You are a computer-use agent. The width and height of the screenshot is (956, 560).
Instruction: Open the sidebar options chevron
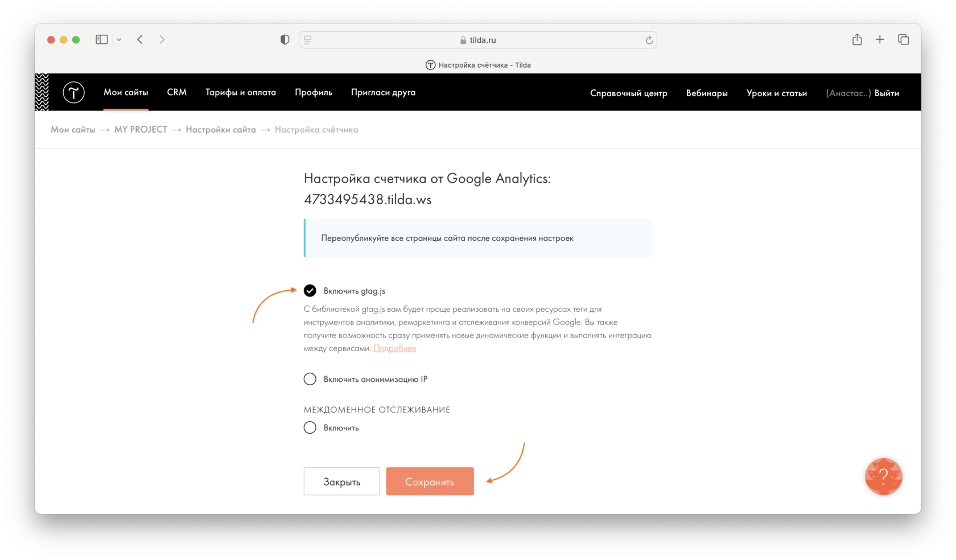(119, 40)
